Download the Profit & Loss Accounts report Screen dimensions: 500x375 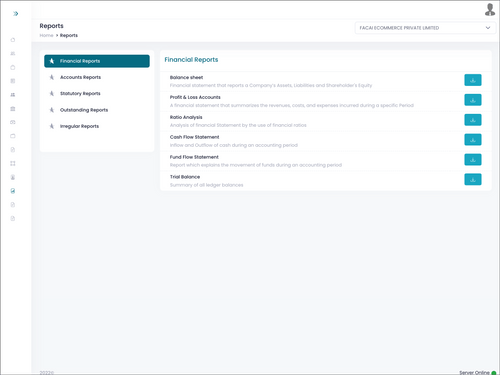click(x=473, y=100)
